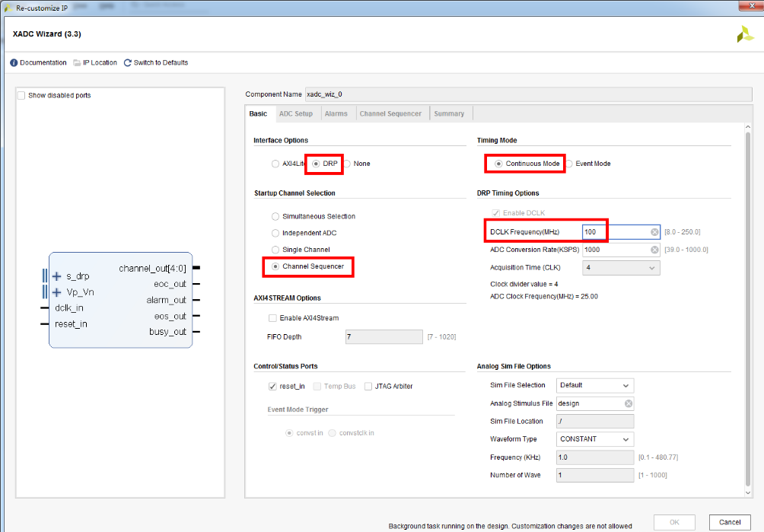Click the vertical scrollbar of the settings panel

pyautogui.click(x=748, y=308)
